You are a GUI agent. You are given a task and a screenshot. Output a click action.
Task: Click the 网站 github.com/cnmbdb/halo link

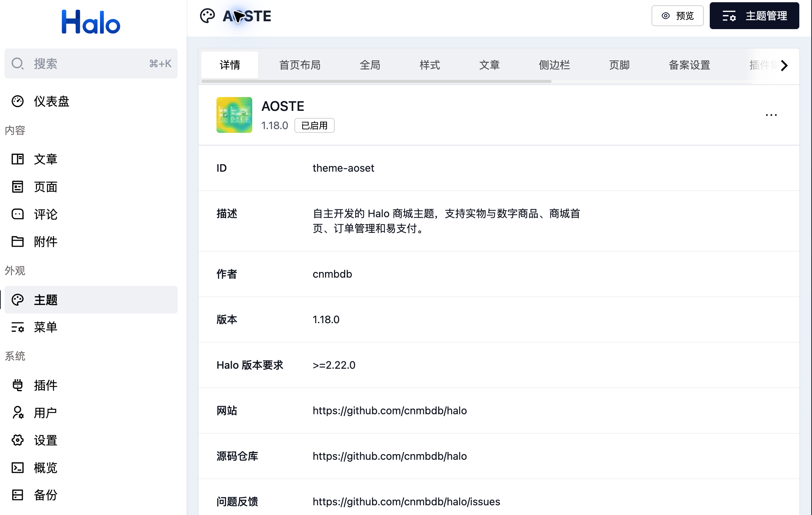click(x=390, y=411)
